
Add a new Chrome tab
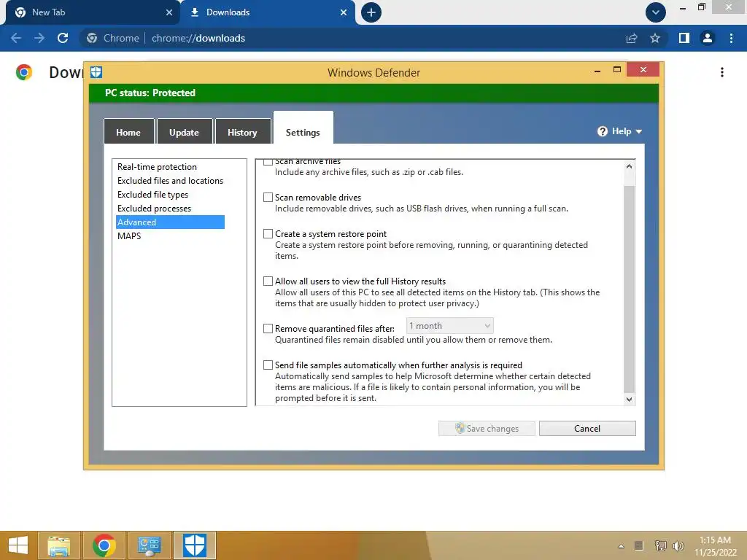(371, 12)
